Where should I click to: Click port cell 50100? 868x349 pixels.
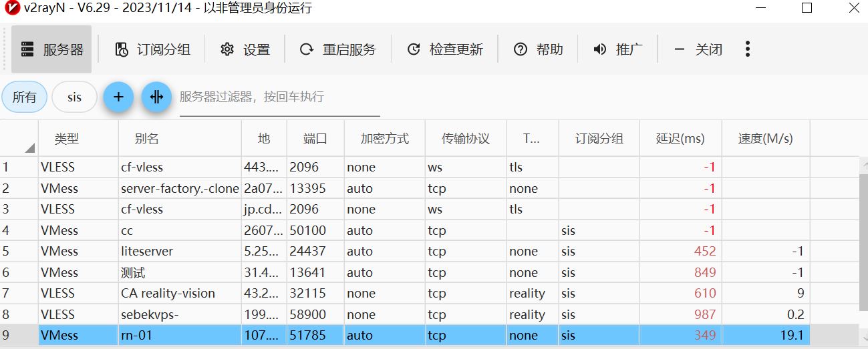(308, 231)
